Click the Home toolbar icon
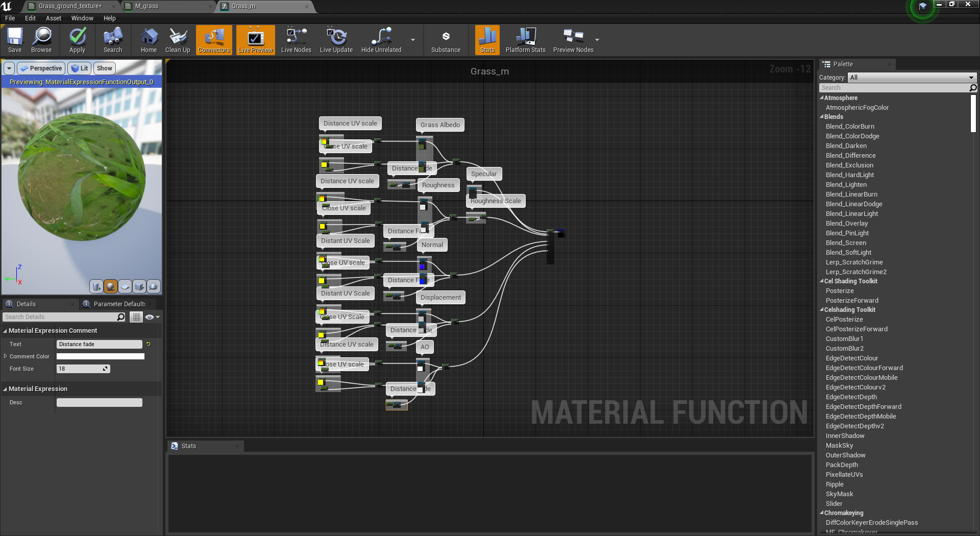This screenshot has height=536, width=980. 149,40
